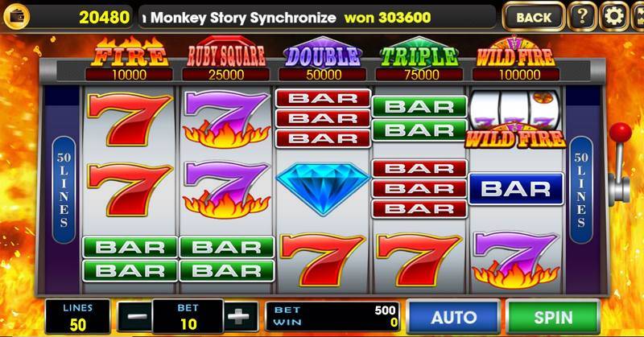Click the Double jackpot logo

coord(323,52)
